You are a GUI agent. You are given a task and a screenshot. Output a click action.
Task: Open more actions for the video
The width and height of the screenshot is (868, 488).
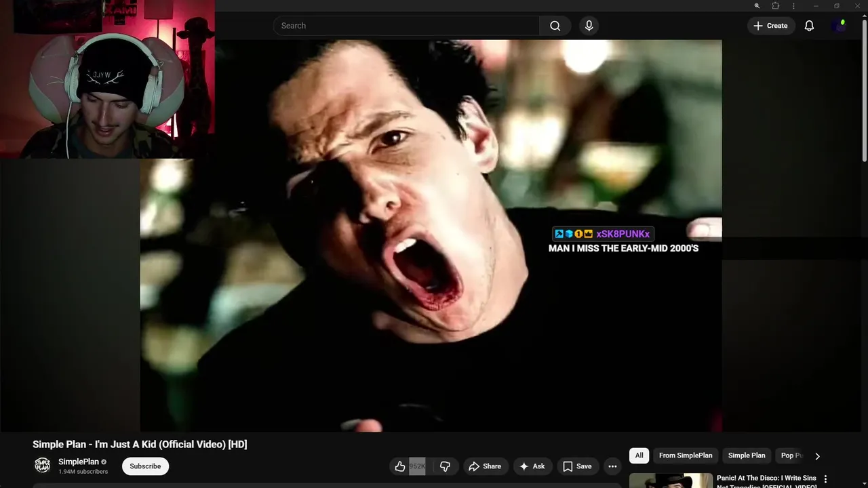coord(612,466)
